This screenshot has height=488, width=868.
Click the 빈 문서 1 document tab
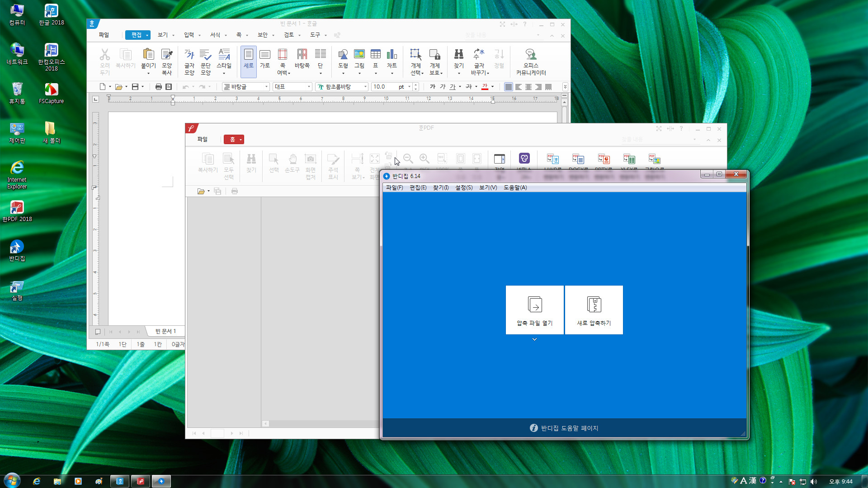(x=165, y=331)
